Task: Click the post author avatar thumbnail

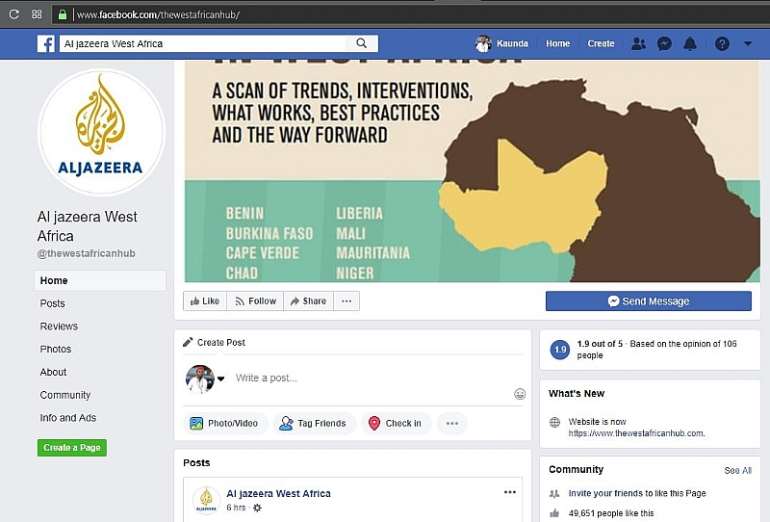Action: point(206,500)
